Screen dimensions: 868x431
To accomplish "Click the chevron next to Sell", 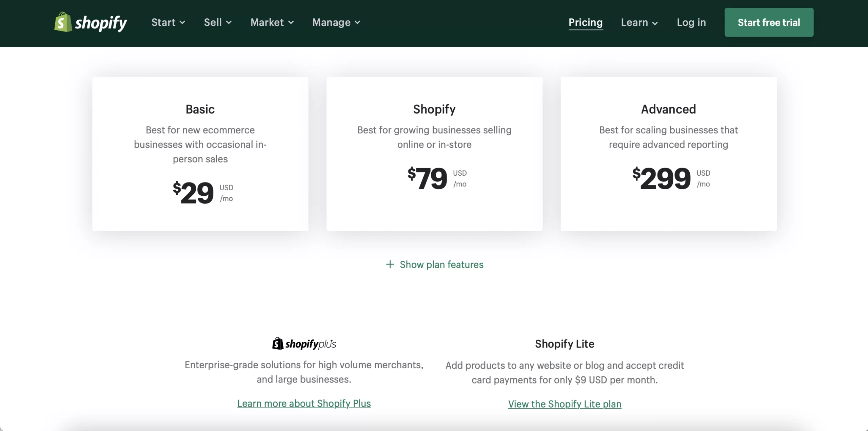I will point(229,23).
